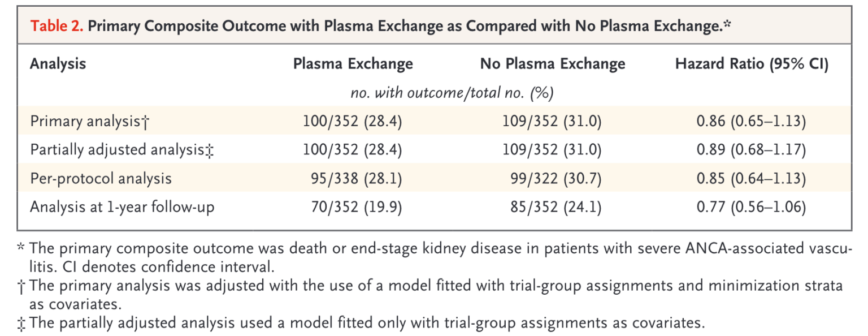Click the hazard ratio 0.77 (0.56–1.06)
The height and width of the screenshot is (336, 868).
[751, 207]
